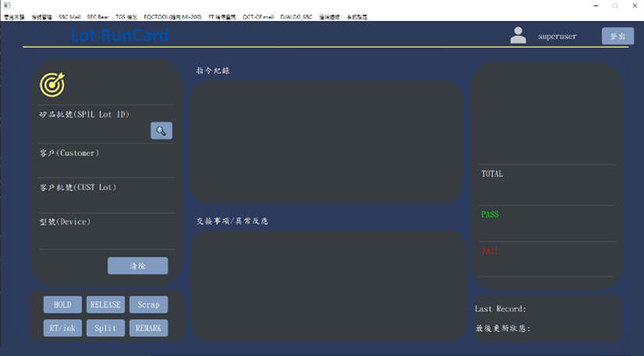Click the 登出 logout button
644x356 pixels.
coord(617,36)
